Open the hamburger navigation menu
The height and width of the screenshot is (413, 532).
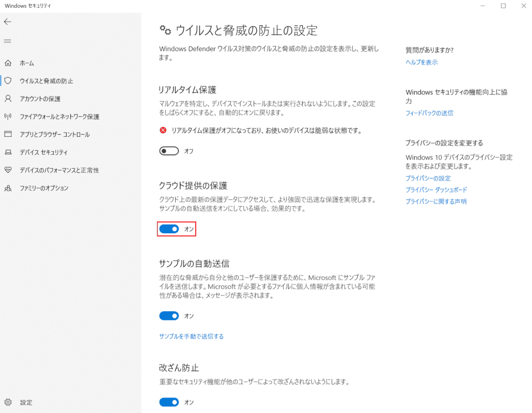coord(7,41)
